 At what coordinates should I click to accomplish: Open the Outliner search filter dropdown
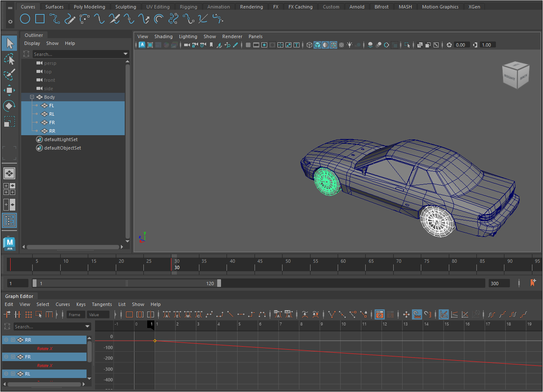click(x=126, y=54)
